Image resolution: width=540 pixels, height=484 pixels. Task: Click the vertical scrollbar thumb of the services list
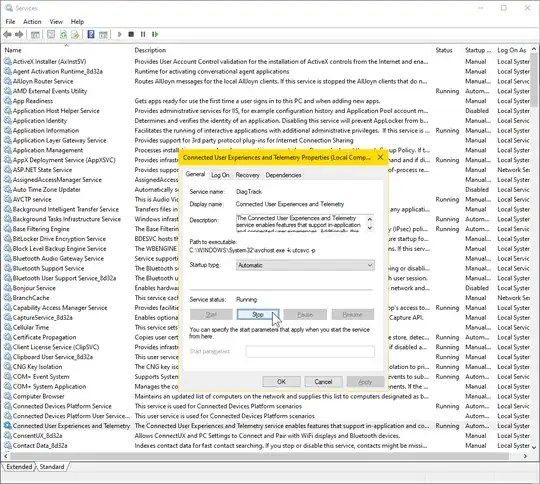point(534,80)
